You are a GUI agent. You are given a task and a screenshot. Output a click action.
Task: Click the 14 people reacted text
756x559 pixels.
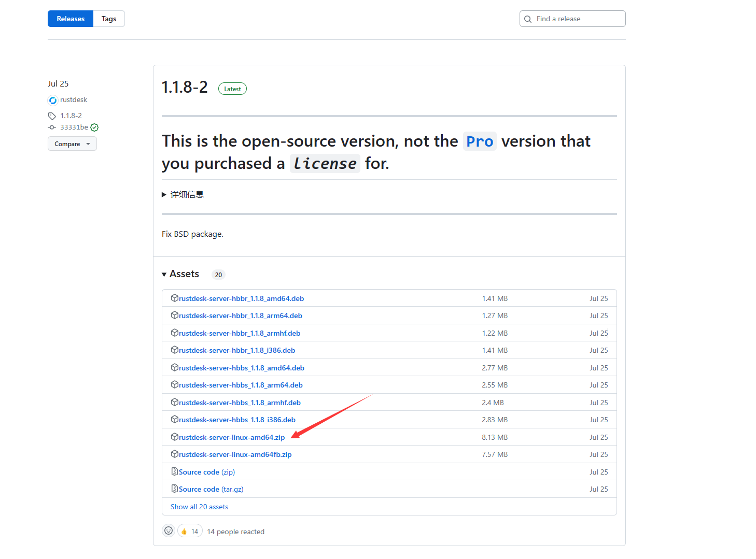(x=235, y=532)
